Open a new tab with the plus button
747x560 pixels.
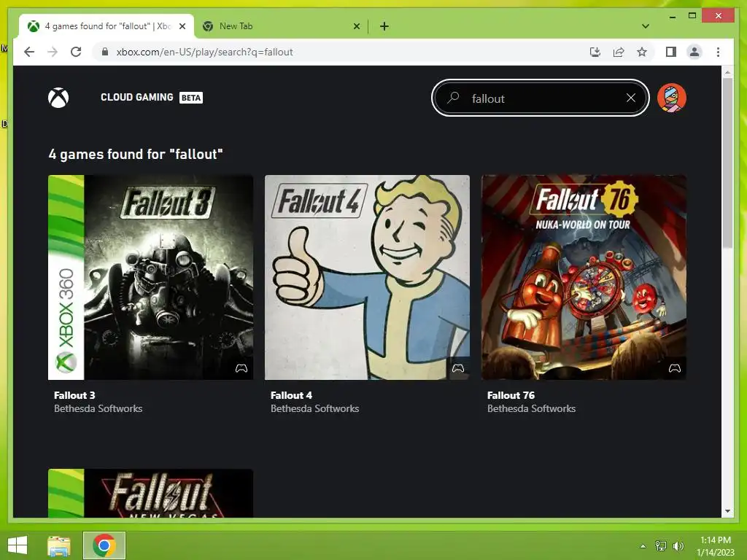pyautogui.click(x=384, y=26)
